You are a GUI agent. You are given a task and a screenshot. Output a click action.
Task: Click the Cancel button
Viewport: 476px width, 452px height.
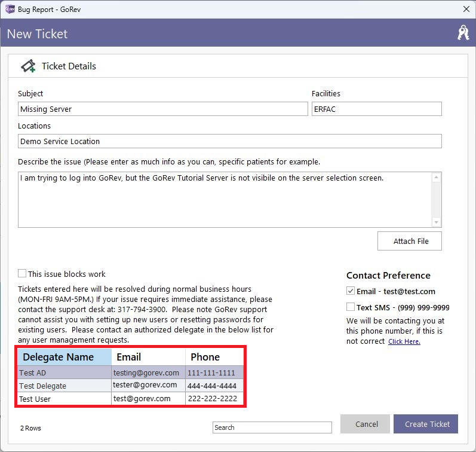click(365, 424)
